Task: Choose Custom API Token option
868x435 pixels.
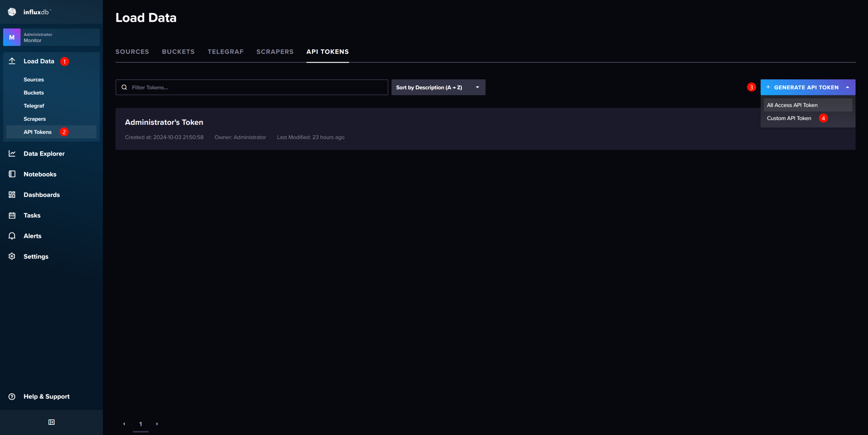Action: click(x=808, y=118)
